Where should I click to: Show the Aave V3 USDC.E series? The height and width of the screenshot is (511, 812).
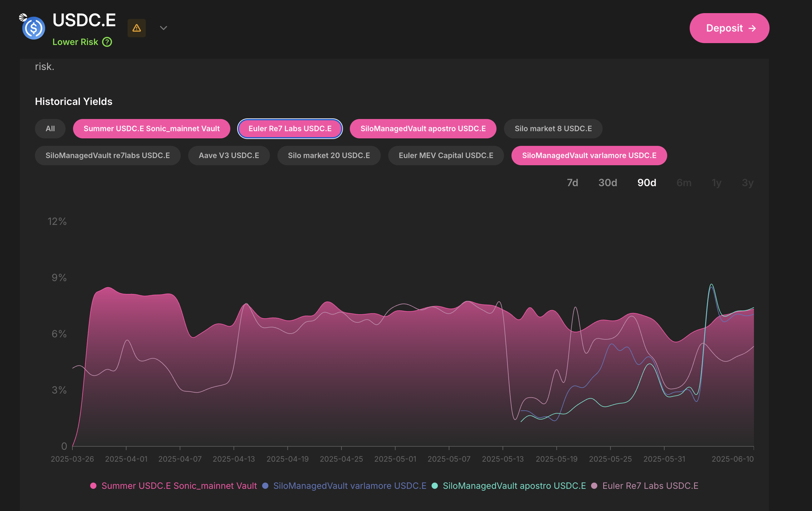(x=229, y=156)
